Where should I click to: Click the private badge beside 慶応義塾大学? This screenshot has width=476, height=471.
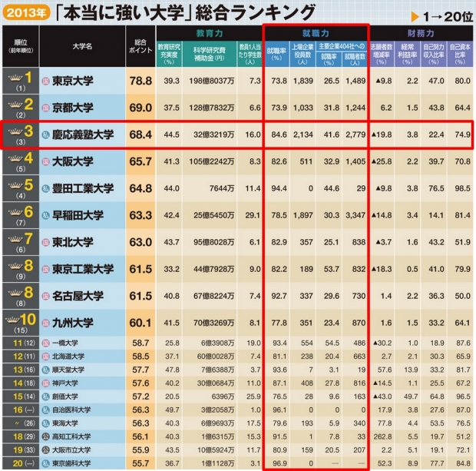pos(45,134)
